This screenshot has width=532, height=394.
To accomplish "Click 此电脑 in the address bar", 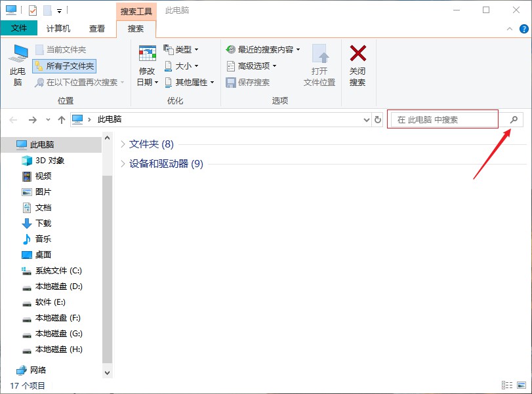I will 110,119.
